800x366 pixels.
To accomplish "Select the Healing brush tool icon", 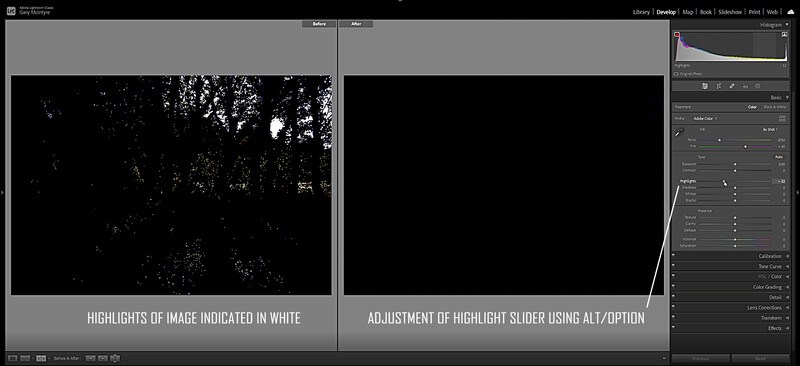I will tap(732, 86).
